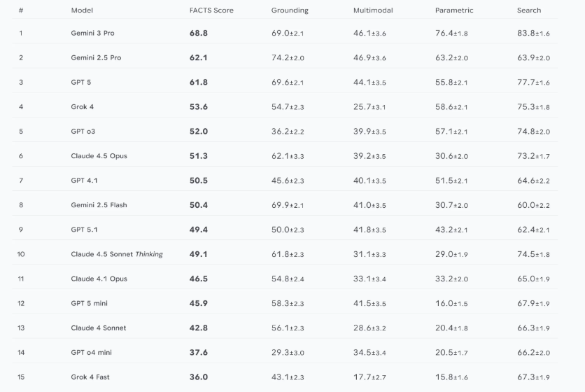Select the GPT 5 mini row
Image resolution: width=585 pixels, height=392 pixels.
point(90,303)
